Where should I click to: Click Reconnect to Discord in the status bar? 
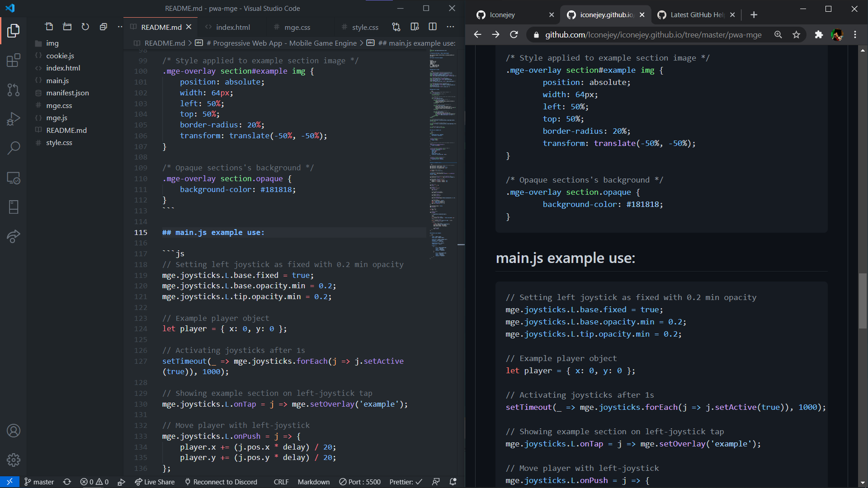(221, 482)
